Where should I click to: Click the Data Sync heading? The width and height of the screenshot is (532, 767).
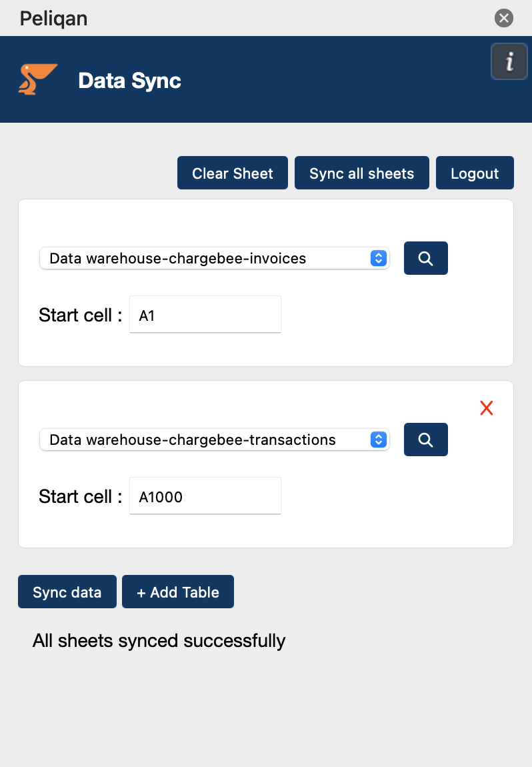(x=129, y=81)
